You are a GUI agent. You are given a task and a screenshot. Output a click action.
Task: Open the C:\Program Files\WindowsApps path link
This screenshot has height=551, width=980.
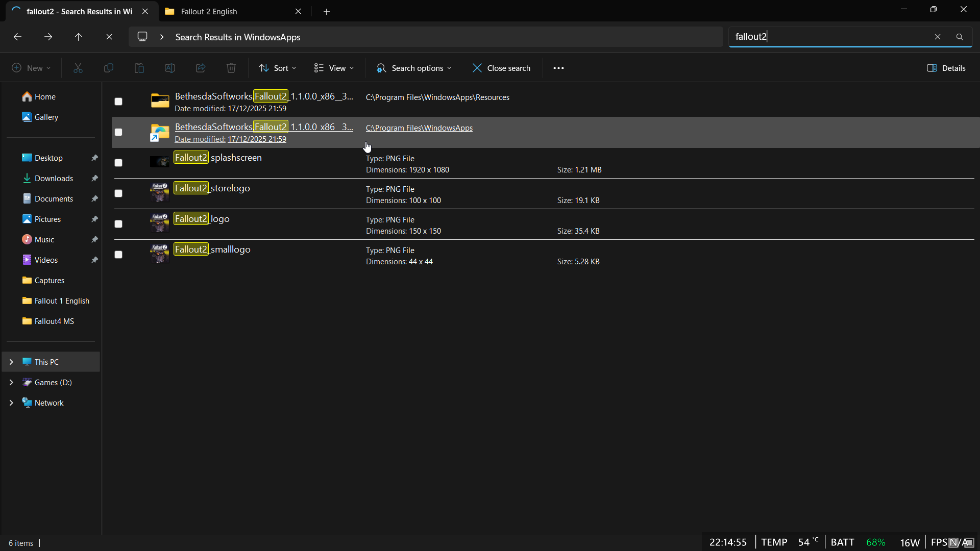point(420,128)
